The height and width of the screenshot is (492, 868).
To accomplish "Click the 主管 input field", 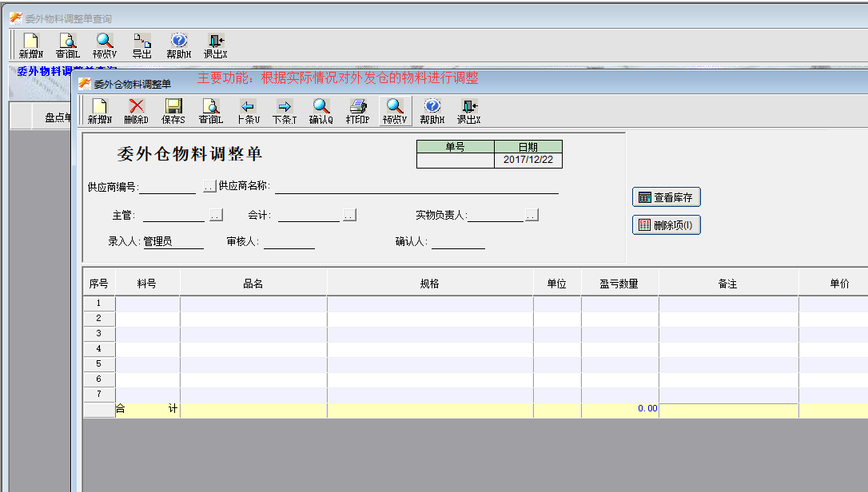I will point(173,216).
